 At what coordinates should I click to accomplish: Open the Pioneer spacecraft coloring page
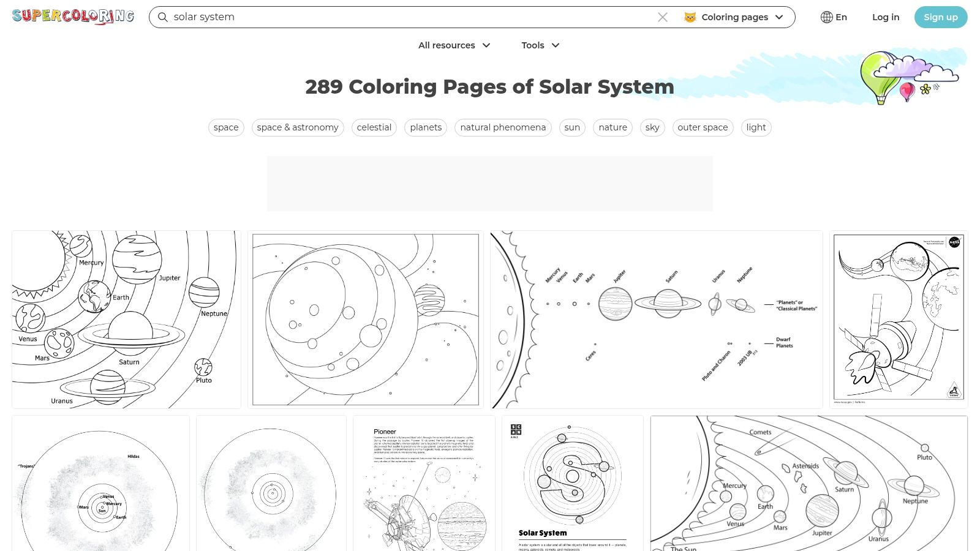coord(424,484)
